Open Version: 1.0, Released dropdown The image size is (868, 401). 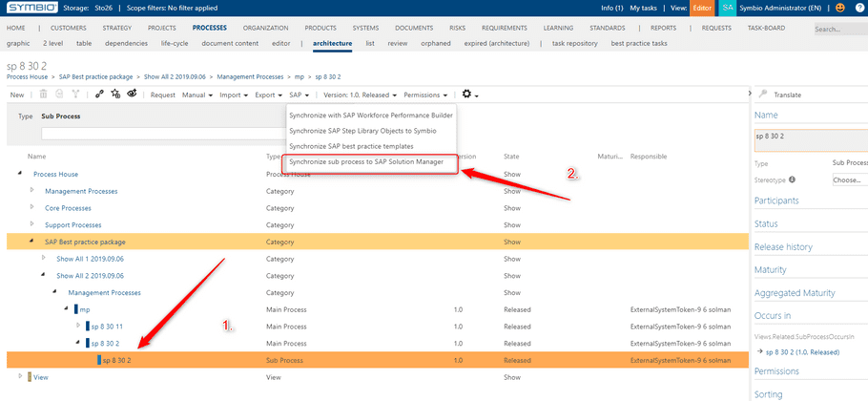[x=360, y=95]
